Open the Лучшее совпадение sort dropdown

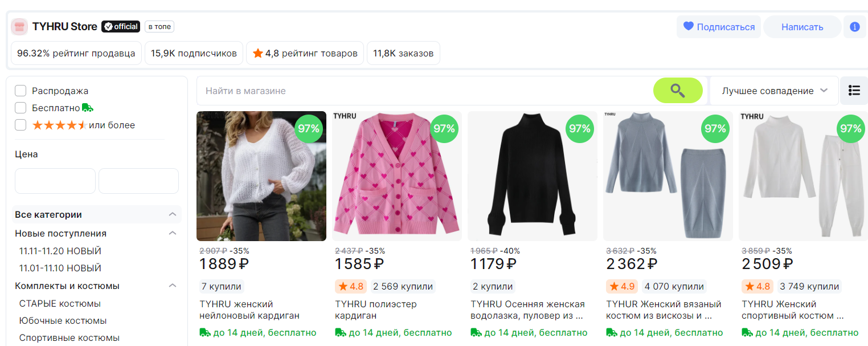point(774,91)
